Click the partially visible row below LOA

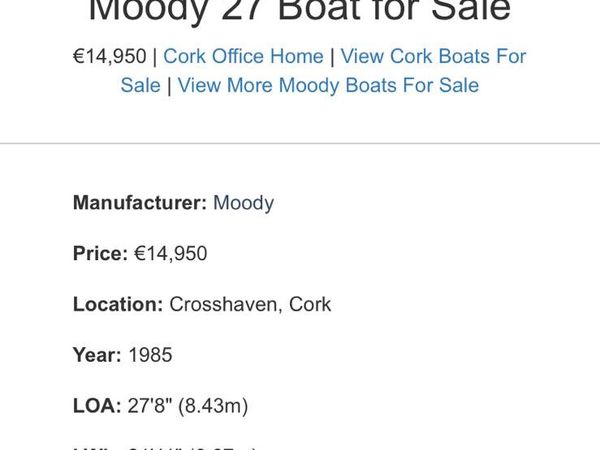tap(165, 446)
